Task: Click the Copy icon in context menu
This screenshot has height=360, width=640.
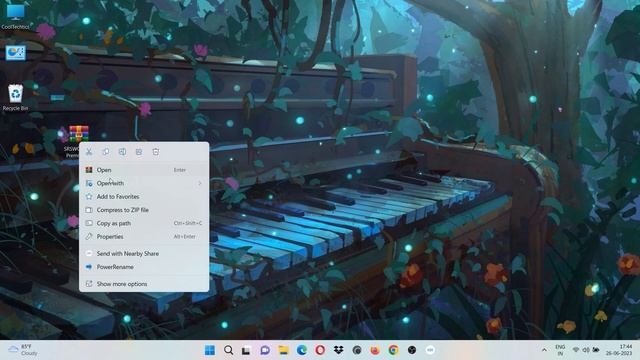Action: (105, 152)
